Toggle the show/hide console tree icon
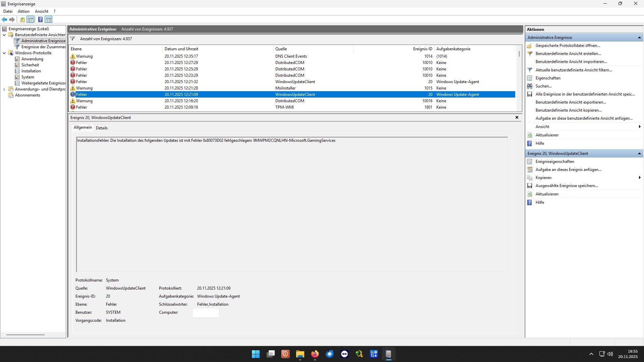Image resolution: width=644 pixels, height=362 pixels. (31, 19)
